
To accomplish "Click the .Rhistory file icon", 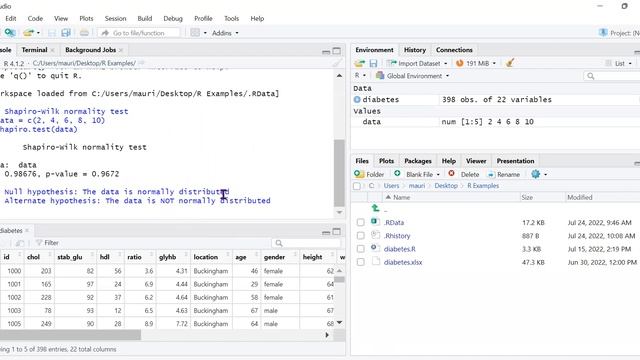I will tap(376, 235).
